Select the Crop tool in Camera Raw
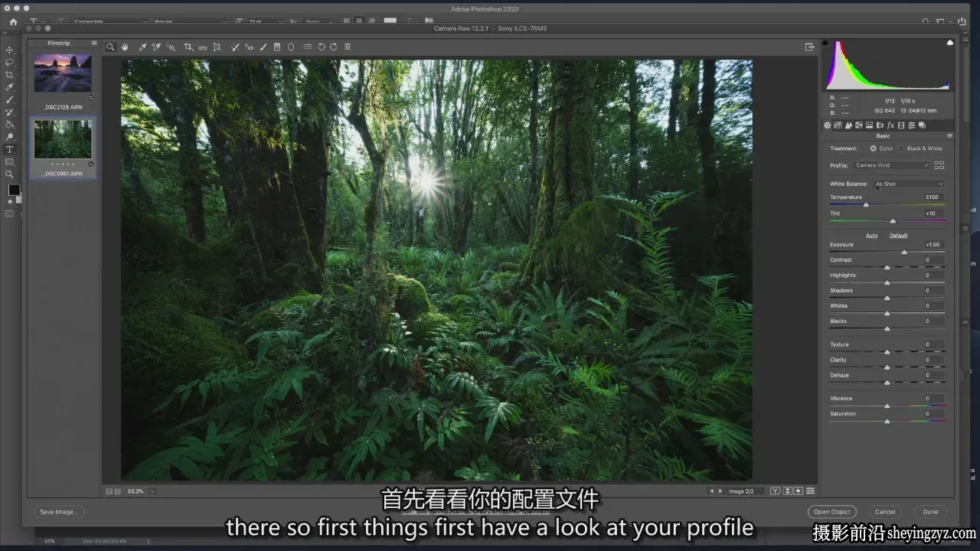Image resolution: width=980 pixels, height=551 pixels. pyautogui.click(x=188, y=47)
